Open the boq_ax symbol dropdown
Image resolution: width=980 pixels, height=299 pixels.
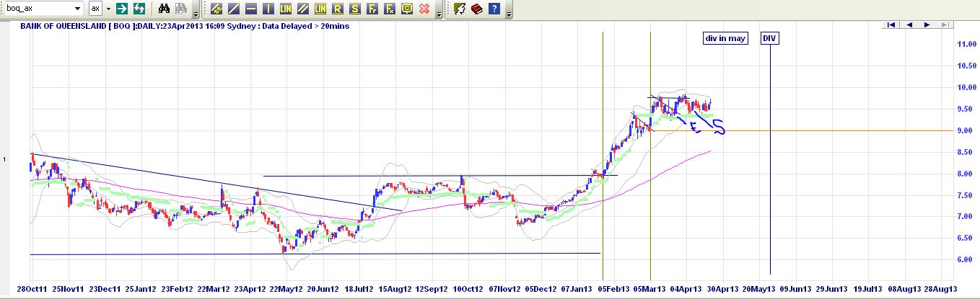(x=77, y=9)
